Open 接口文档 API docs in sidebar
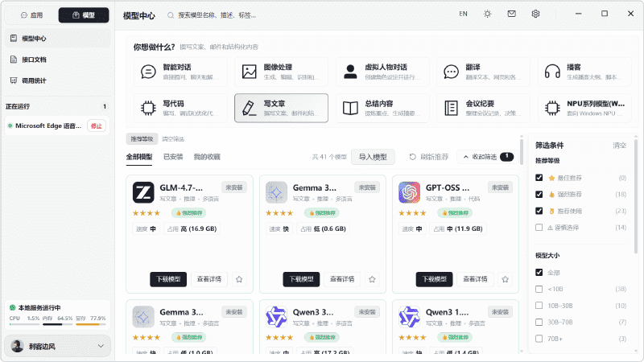This screenshot has width=644, height=362. [x=57, y=60]
